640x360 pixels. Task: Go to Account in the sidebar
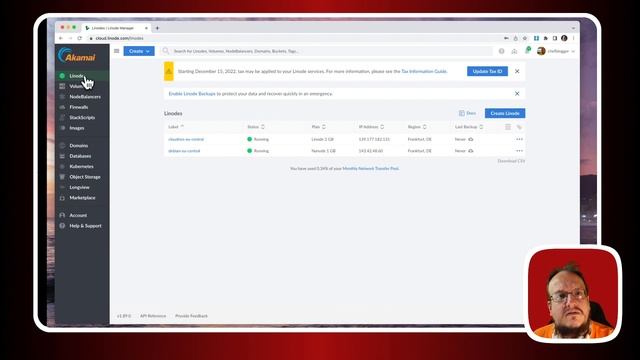pyautogui.click(x=82, y=215)
